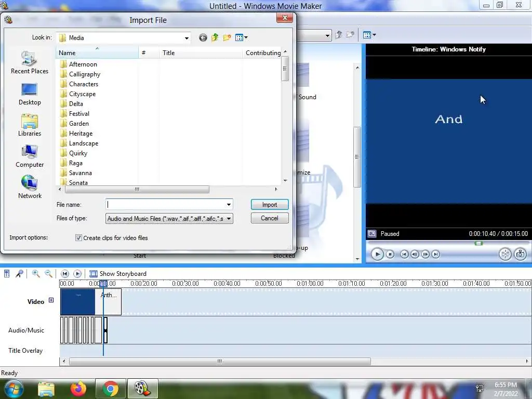Open Narrate Timeline microphone tool
The height and width of the screenshot is (399, 532).
[x=19, y=274]
